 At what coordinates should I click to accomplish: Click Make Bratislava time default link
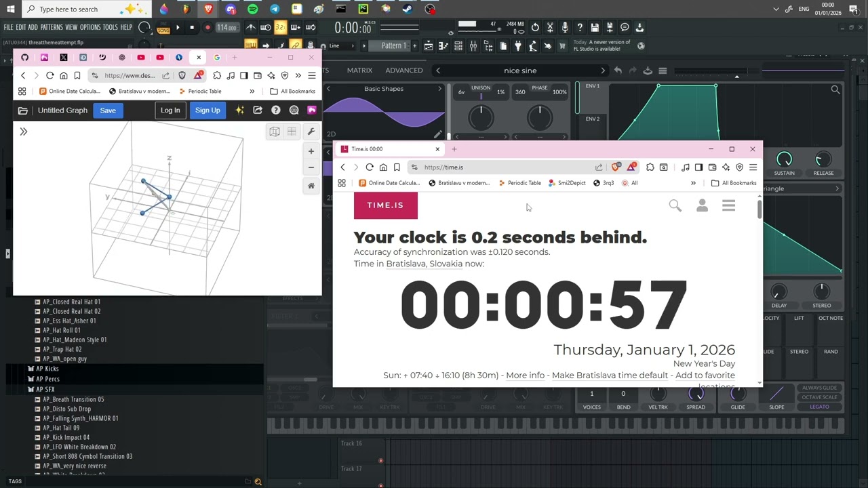tap(610, 375)
